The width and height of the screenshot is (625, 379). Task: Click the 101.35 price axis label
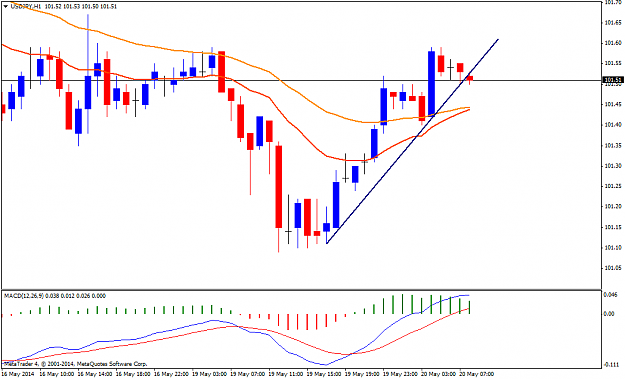[x=613, y=145]
